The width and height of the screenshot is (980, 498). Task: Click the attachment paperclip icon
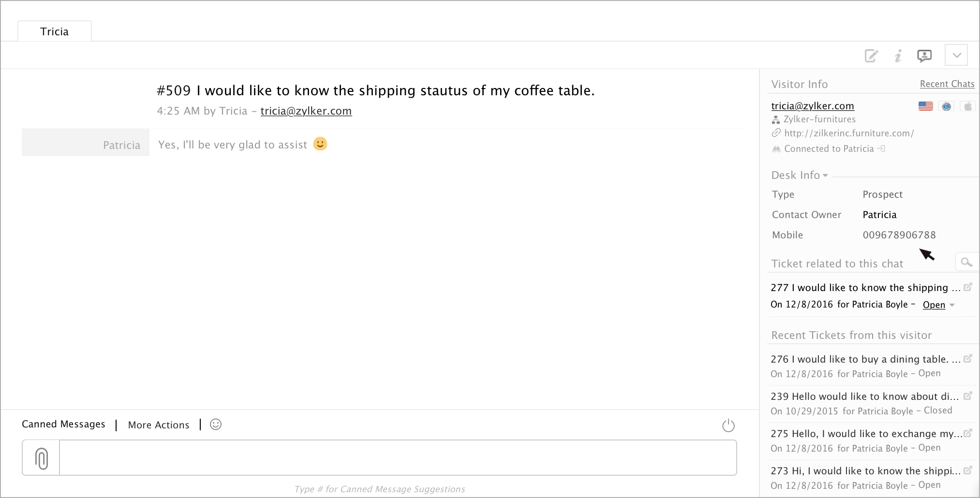pos(42,458)
